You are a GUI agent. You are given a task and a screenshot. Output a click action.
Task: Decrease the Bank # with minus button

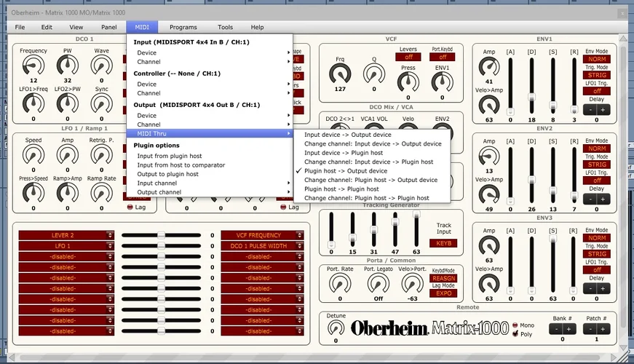click(x=555, y=329)
